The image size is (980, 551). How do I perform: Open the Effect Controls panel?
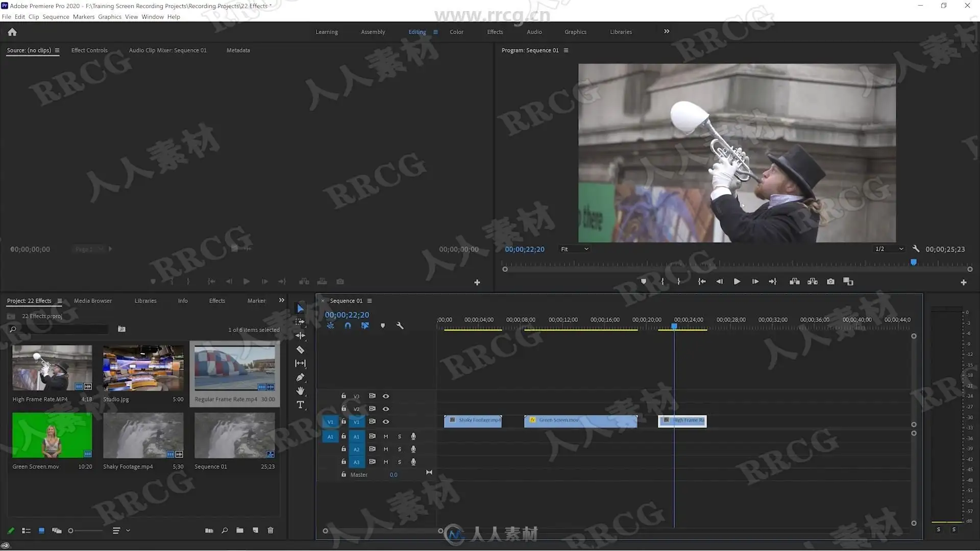[x=89, y=50]
